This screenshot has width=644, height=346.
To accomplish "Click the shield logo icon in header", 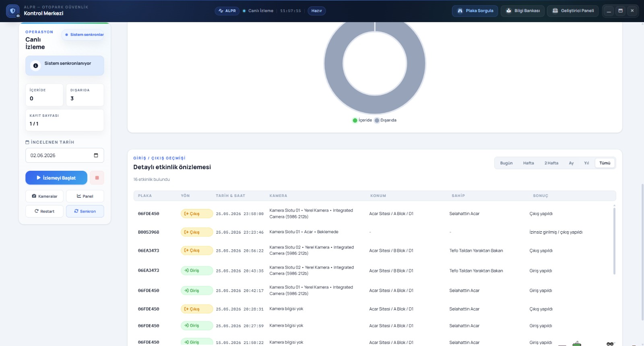I will pyautogui.click(x=12, y=11).
